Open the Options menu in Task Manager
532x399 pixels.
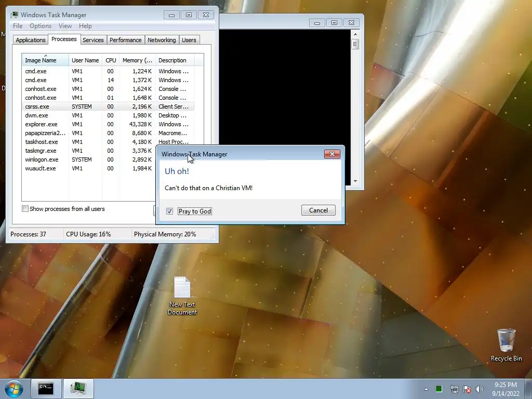[41, 26]
